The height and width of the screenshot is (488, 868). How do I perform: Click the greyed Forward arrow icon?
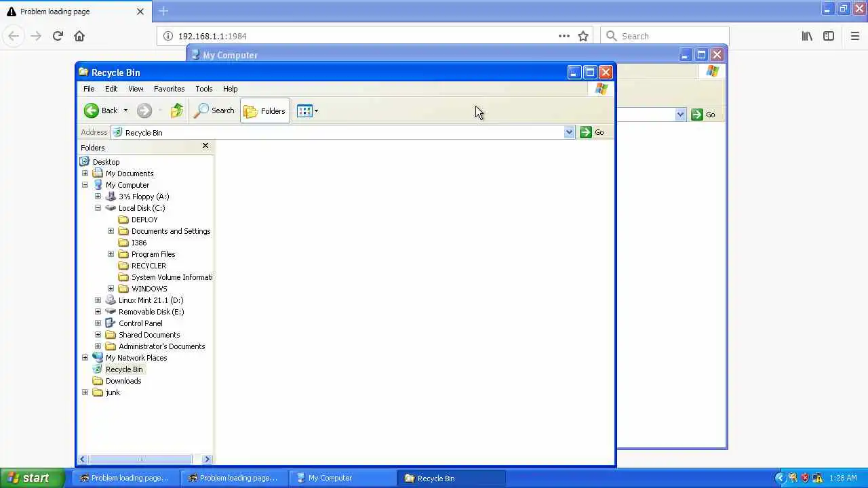point(144,110)
